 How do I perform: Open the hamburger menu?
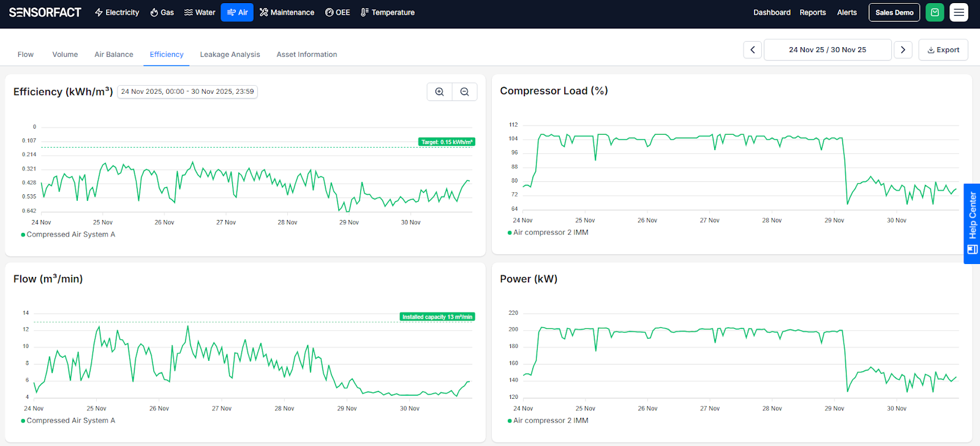click(x=959, y=12)
